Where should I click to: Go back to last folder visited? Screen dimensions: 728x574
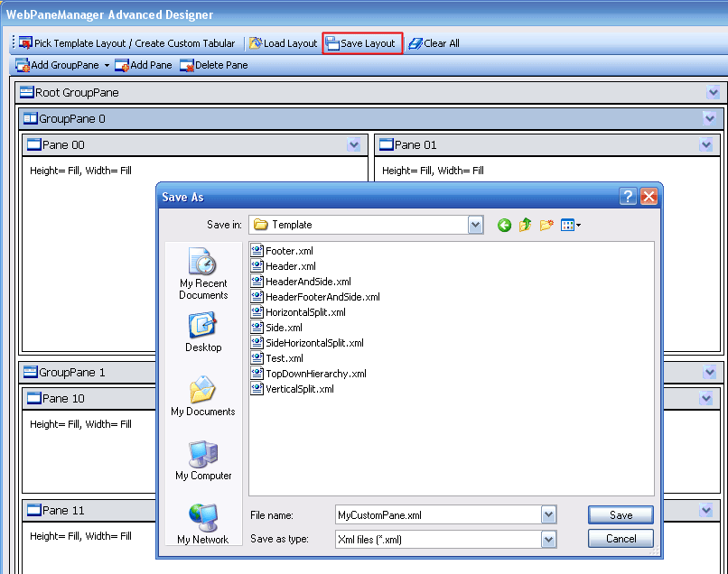point(504,225)
